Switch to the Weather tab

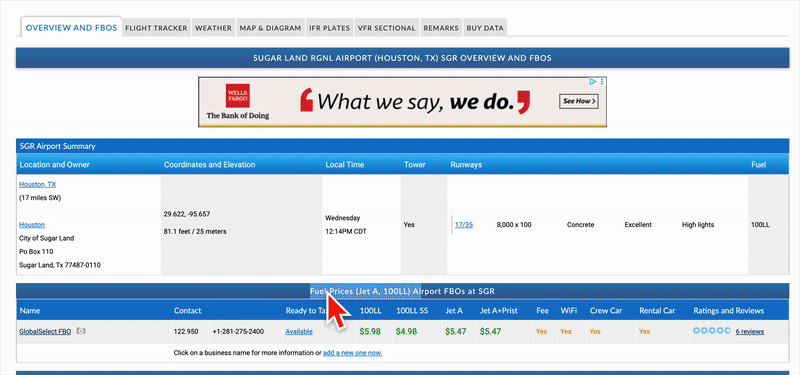(213, 28)
